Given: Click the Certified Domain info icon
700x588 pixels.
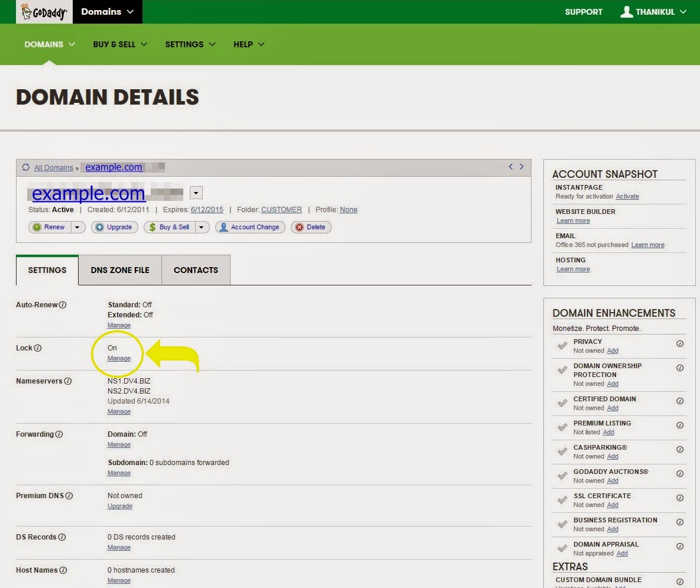Looking at the screenshot, I should 679,401.
